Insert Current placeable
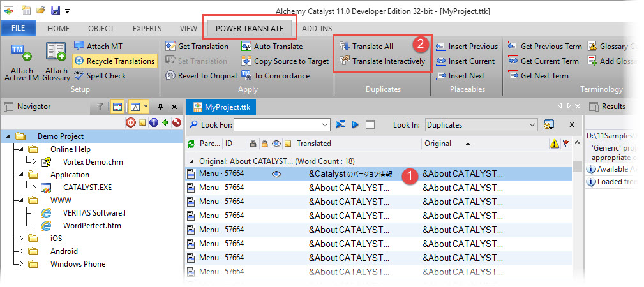The width and height of the screenshot is (644, 287). click(465, 61)
